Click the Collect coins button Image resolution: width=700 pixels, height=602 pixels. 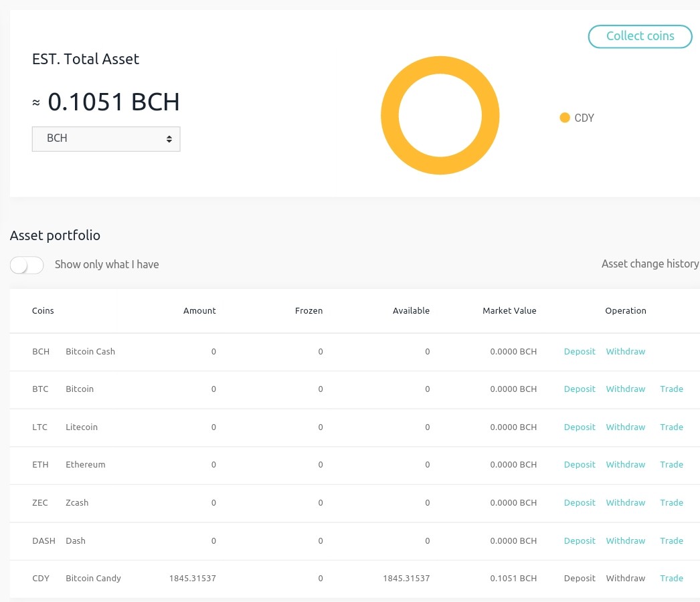click(x=640, y=37)
